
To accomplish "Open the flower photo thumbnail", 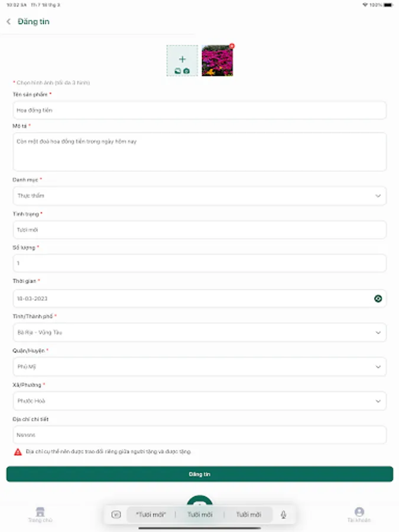I will tap(217, 61).
